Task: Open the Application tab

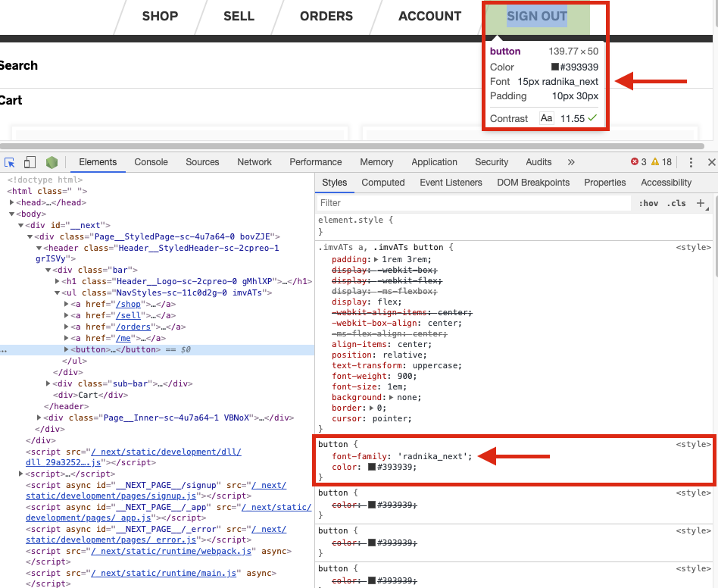Action: coord(434,162)
